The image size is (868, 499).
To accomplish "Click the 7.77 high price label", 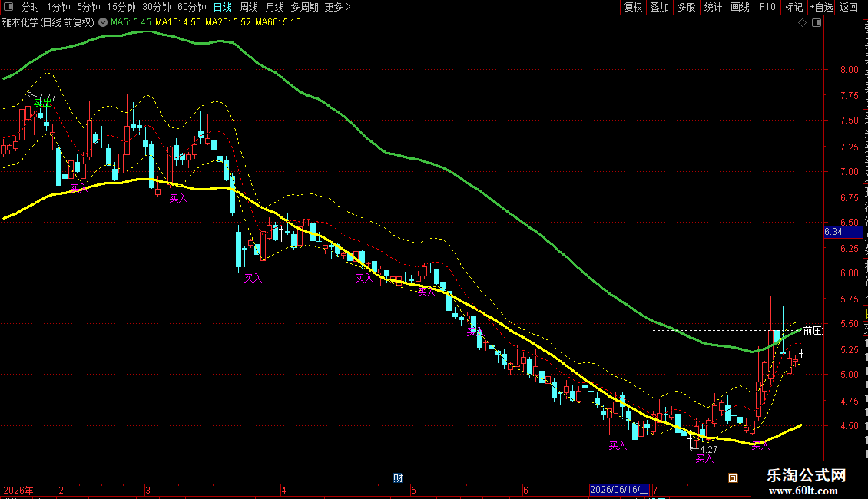I will click(x=47, y=97).
